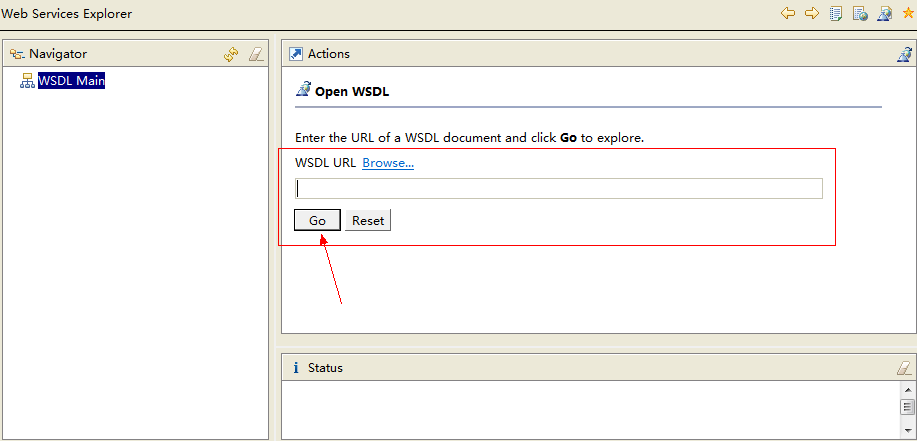Image resolution: width=917 pixels, height=441 pixels.
Task: Click the icon at right of Actions header
Action: pos(904,54)
